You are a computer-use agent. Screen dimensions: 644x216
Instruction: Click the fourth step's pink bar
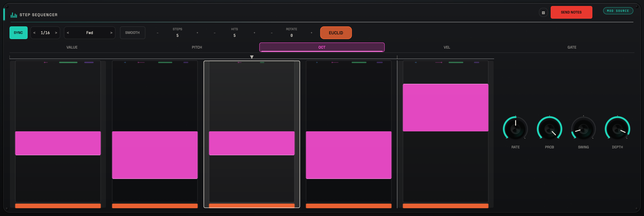(349, 155)
